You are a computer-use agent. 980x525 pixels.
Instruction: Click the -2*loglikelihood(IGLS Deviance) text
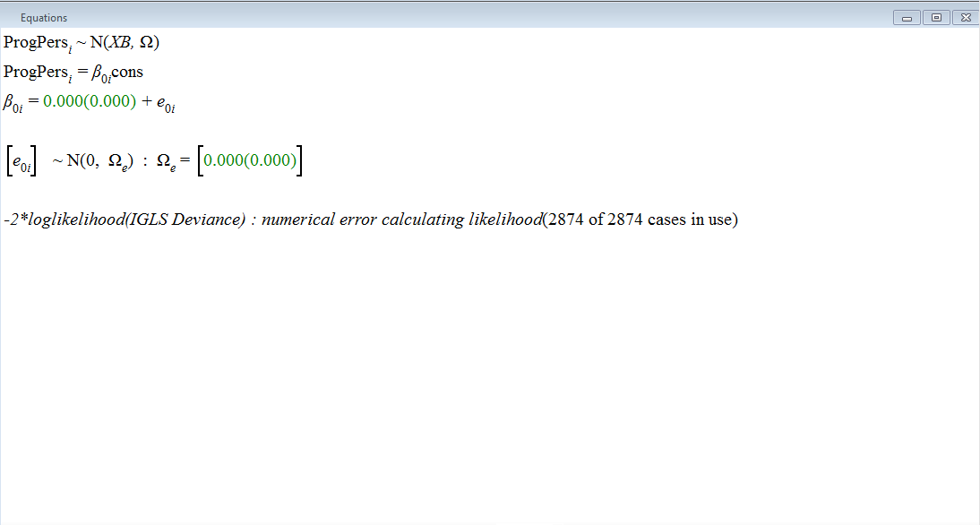[x=125, y=220]
